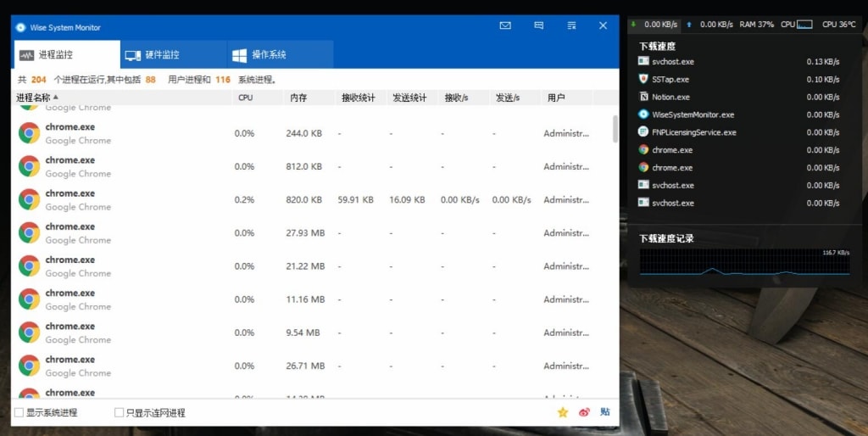Sort by the 进程名称 column header
Screen dimensions: 868x436
click(x=122, y=98)
